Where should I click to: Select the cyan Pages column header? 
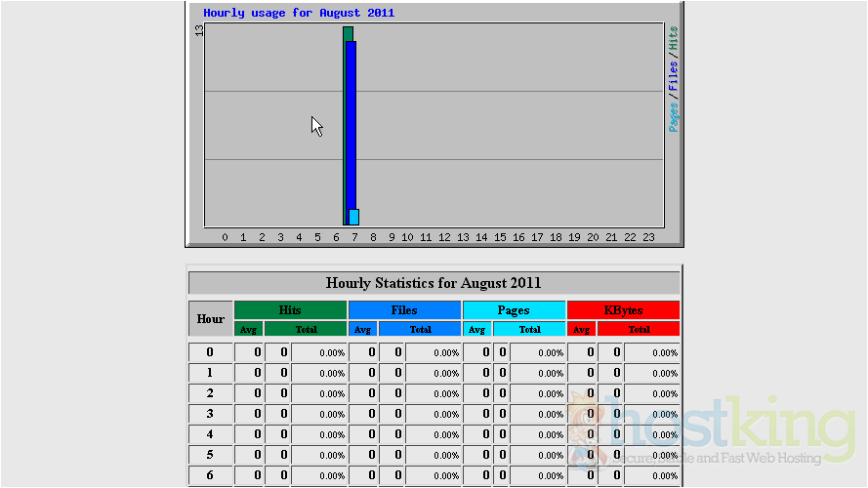pyautogui.click(x=514, y=310)
